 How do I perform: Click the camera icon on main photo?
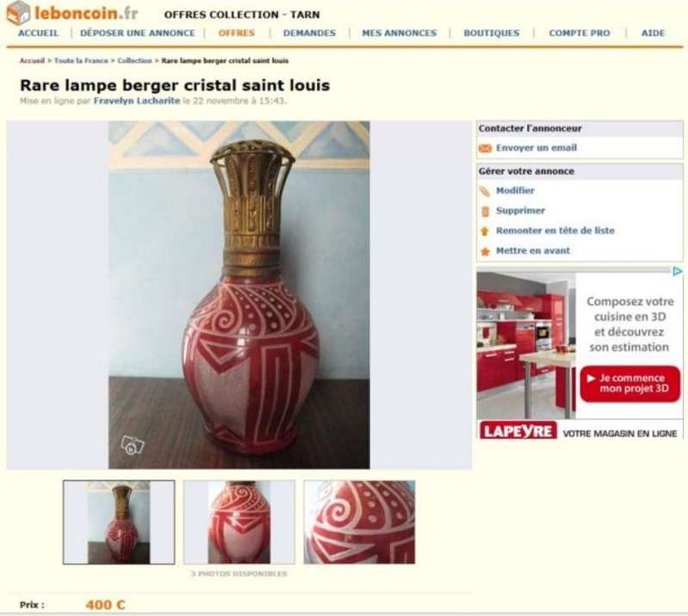(132, 445)
